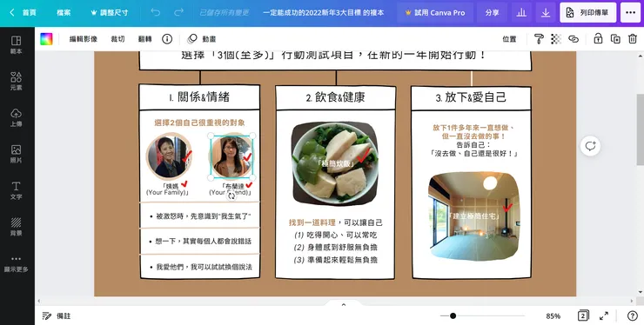Open insights bar chart icon

pos(521,13)
